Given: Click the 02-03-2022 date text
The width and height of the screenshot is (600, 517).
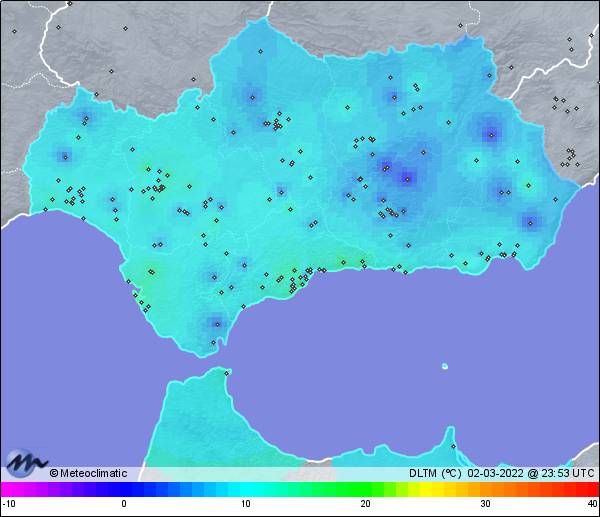Looking at the screenshot, I should tap(495, 473).
